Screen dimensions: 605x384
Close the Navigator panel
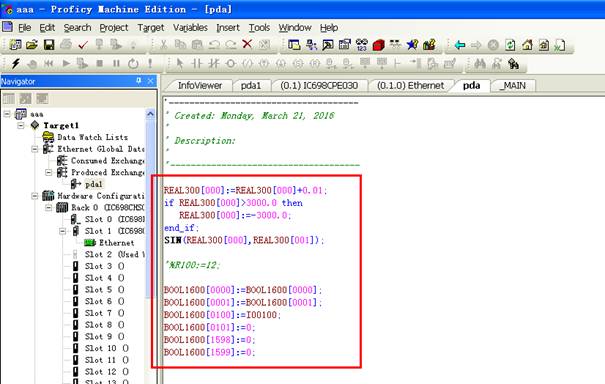pyautogui.click(x=150, y=81)
